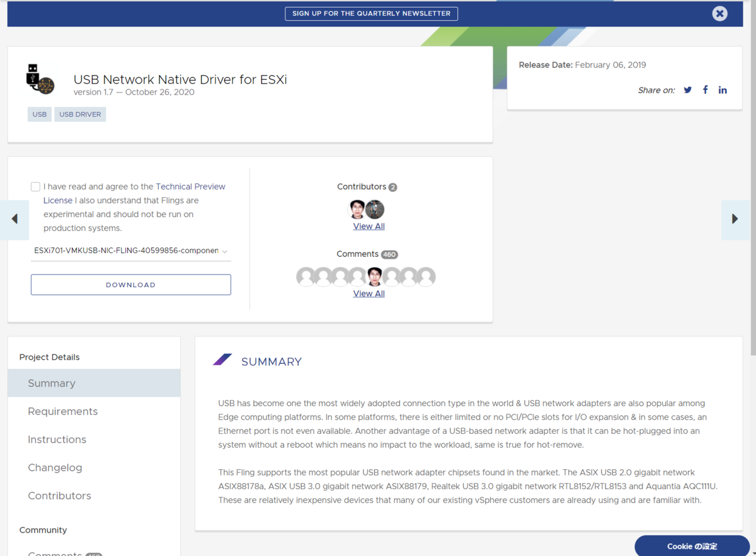
Task: Click the commenter avatar with photo
Action: tap(375, 276)
